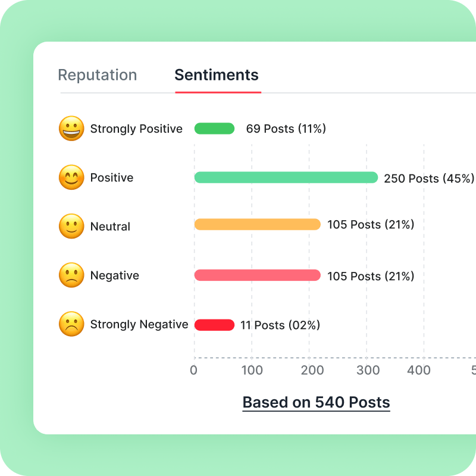Click the Neutral face emoji icon
The width and height of the screenshot is (476, 476).
coord(71,226)
